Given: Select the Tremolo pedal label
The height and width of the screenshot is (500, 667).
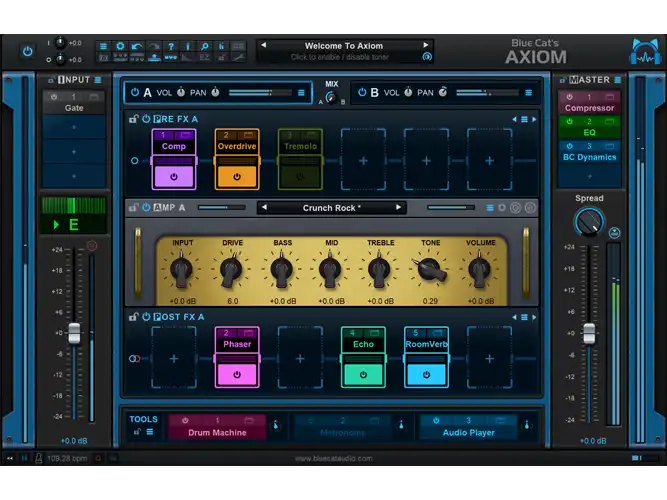Looking at the screenshot, I should tap(300, 146).
